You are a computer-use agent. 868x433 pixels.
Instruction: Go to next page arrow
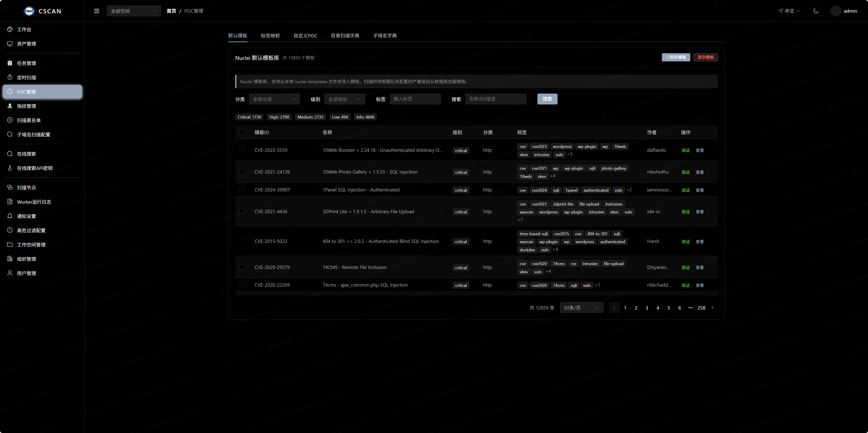pyautogui.click(x=712, y=308)
